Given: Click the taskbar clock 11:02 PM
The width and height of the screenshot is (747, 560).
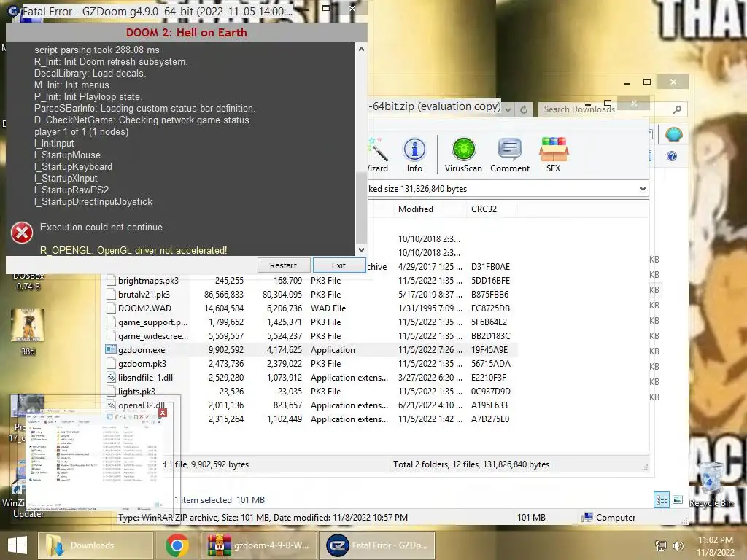Looking at the screenshot, I should pos(716,546).
